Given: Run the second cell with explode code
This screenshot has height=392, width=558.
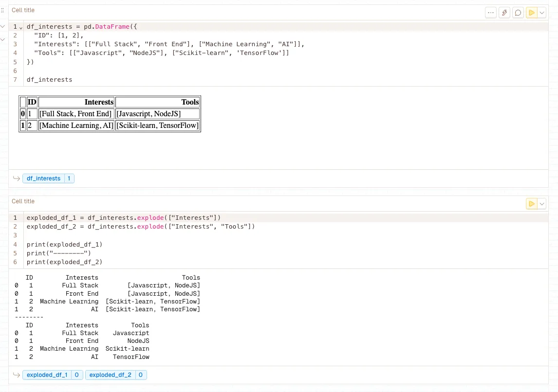Looking at the screenshot, I should click(531, 204).
